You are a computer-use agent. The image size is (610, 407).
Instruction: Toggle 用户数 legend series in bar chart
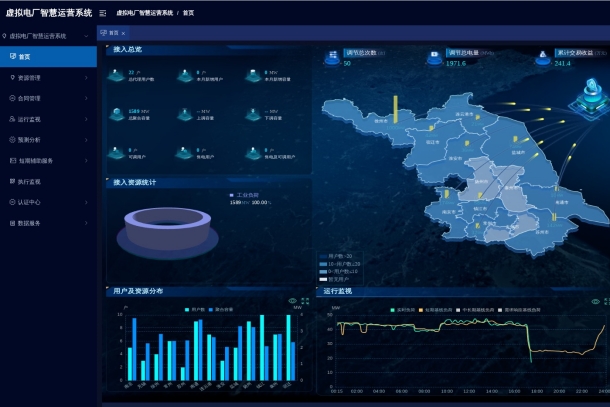(x=193, y=310)
